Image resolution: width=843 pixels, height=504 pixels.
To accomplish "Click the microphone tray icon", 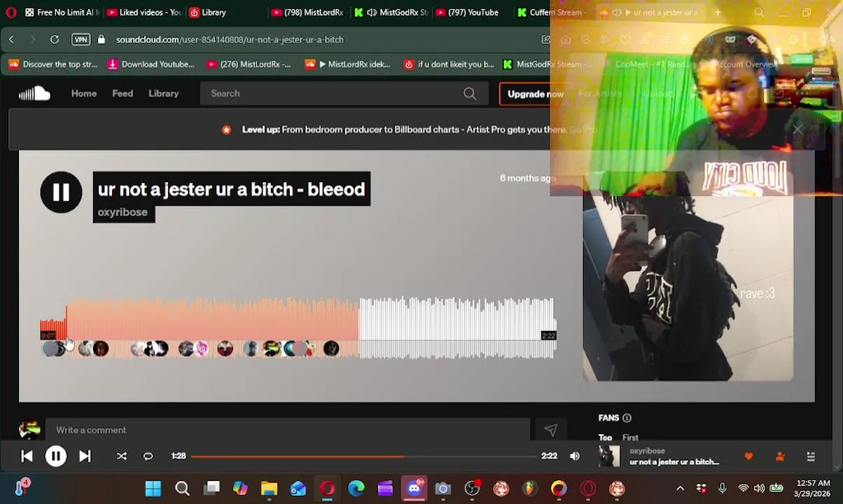I will point(723,488).
